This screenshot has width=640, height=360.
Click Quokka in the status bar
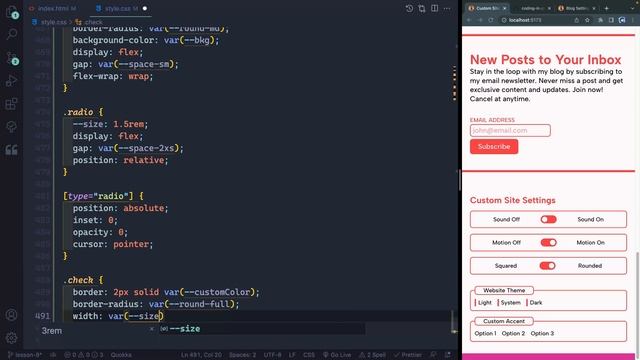pos(121,355)
